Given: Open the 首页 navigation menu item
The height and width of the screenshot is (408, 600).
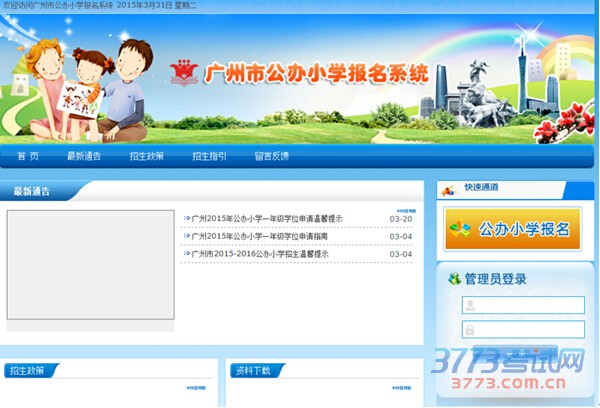Looking at the screenshot, I should point(28,156).
